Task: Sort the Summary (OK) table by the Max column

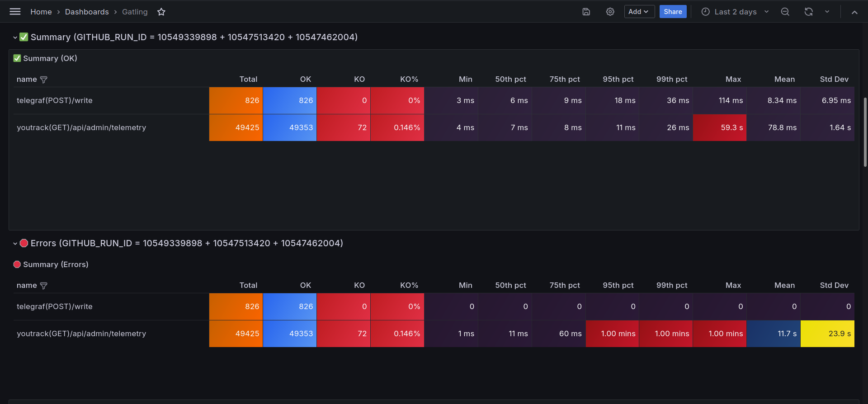Action: point(733,79)
